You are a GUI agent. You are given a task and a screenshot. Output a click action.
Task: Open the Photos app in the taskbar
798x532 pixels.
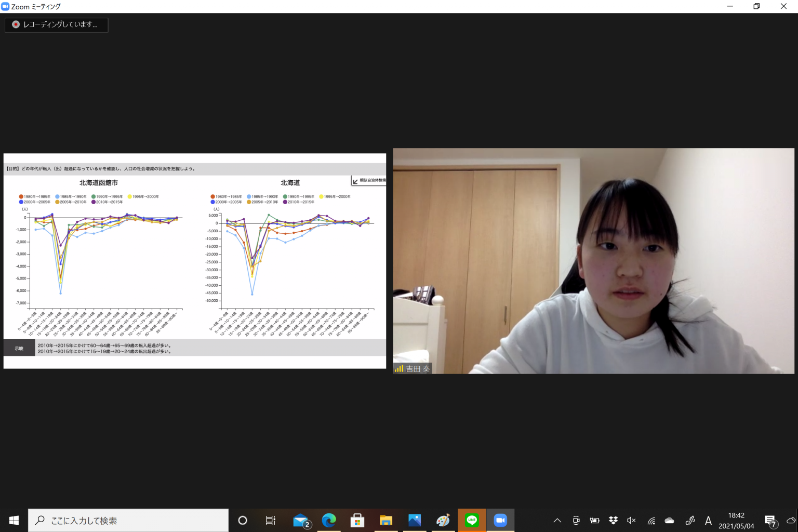pyautogui.click(x=415, y=520)
